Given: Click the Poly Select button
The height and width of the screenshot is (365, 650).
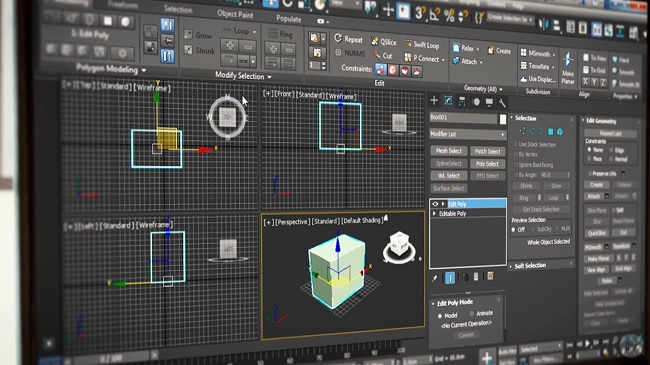Looking at the screenshot, I should 488,164.
